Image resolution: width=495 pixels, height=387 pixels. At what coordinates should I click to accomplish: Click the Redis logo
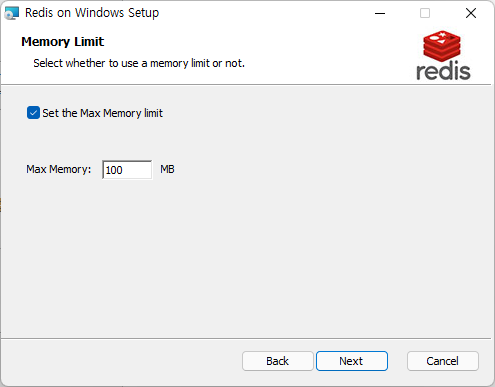(443, 55)
